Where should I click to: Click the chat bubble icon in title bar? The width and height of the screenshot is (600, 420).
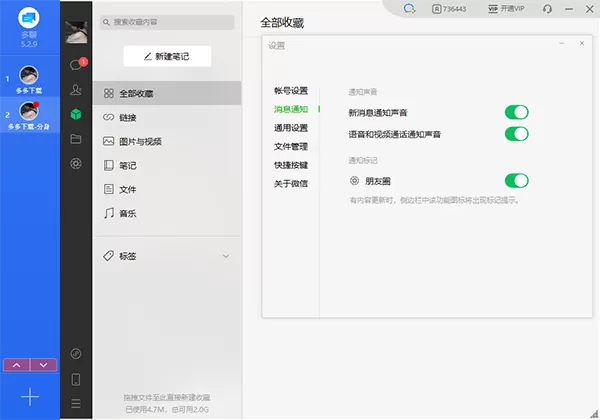click(x=409, y=8)
